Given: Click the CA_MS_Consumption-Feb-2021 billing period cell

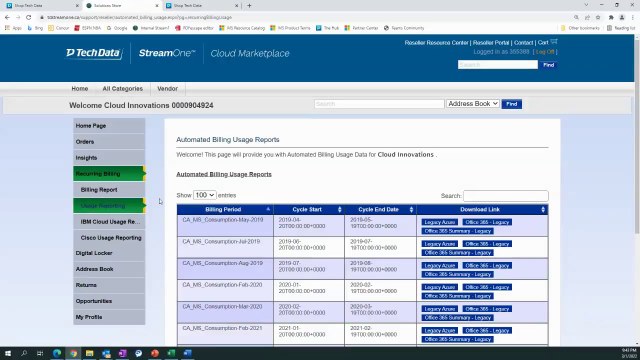Looking at the screenshot, I should (225, 334).
